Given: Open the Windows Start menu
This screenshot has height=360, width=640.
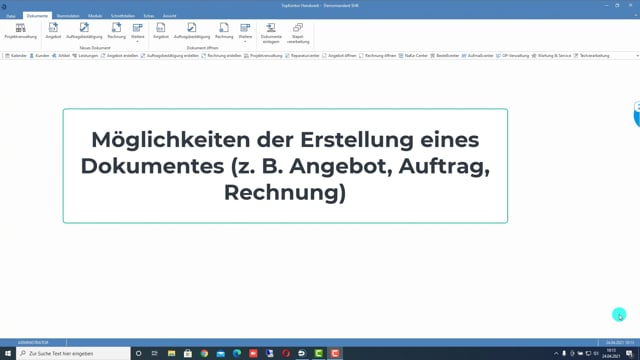Looking at the screenshot, I should coord(8,353).
